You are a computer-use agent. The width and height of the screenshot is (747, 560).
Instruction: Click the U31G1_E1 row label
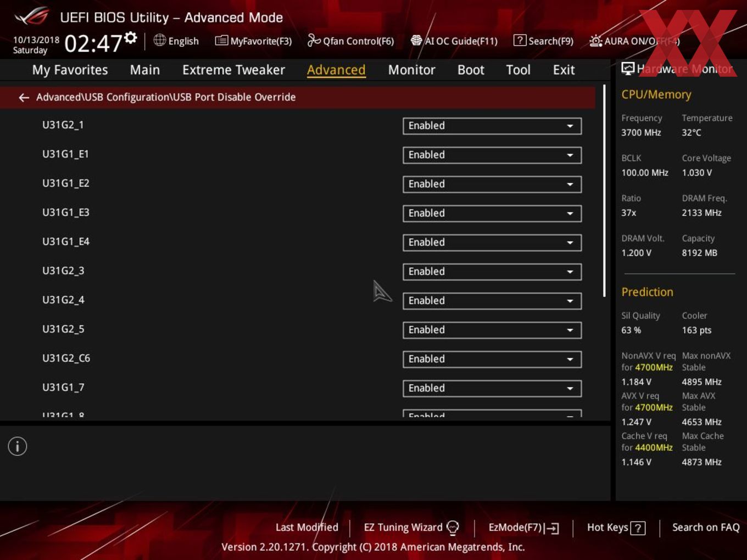[65, 154]
